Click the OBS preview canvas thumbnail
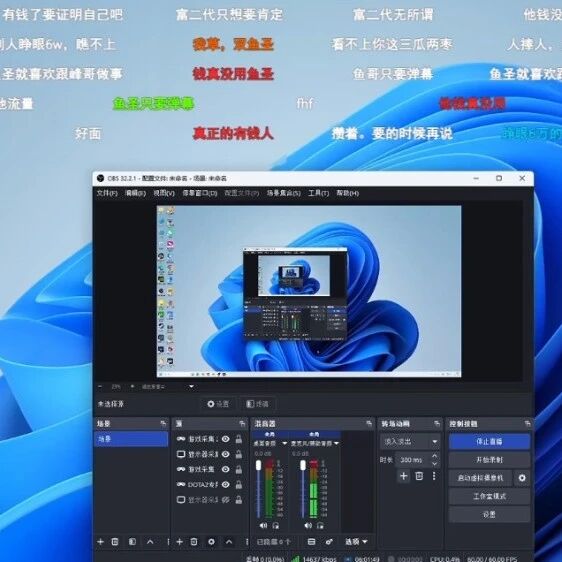562x562 pixels. tap(309, 291)
